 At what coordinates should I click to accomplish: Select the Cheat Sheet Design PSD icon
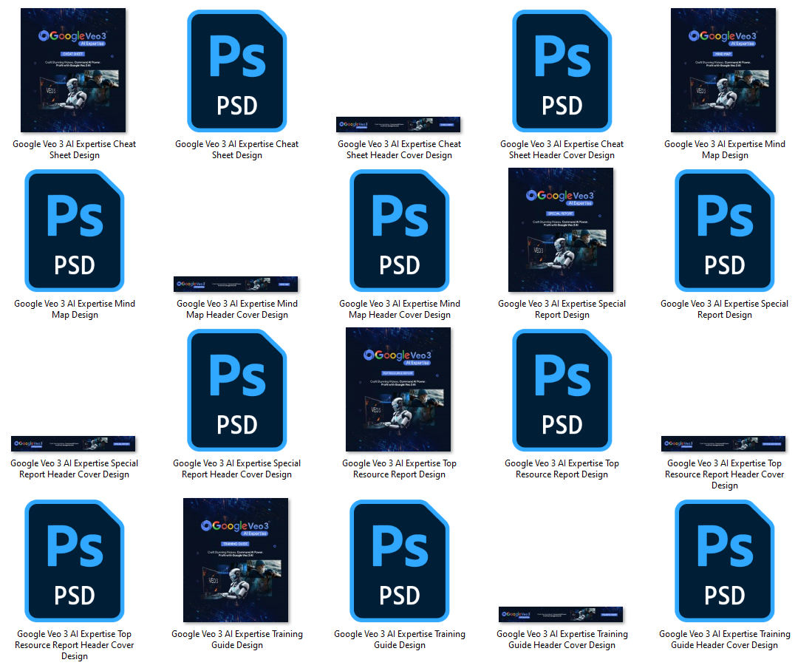(236, 71)
